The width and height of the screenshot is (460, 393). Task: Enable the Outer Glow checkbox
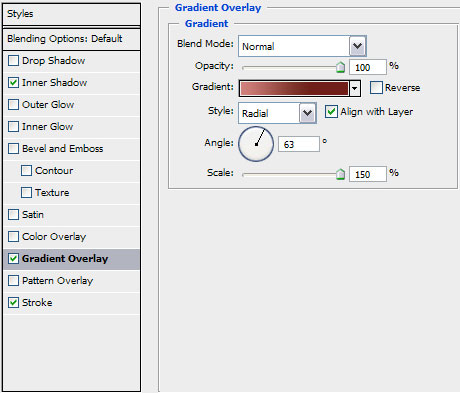click(x=13, y=105)
